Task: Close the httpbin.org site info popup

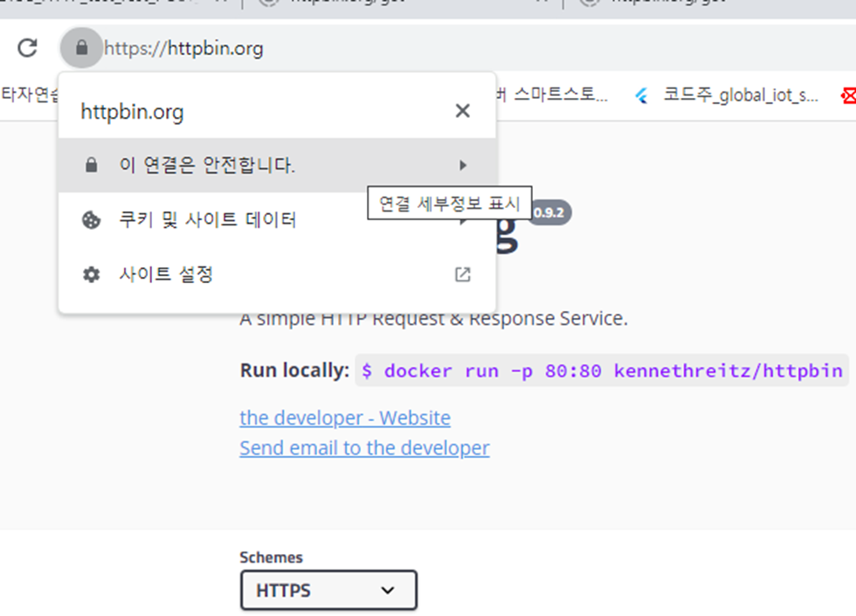Action: pos(462,111)
